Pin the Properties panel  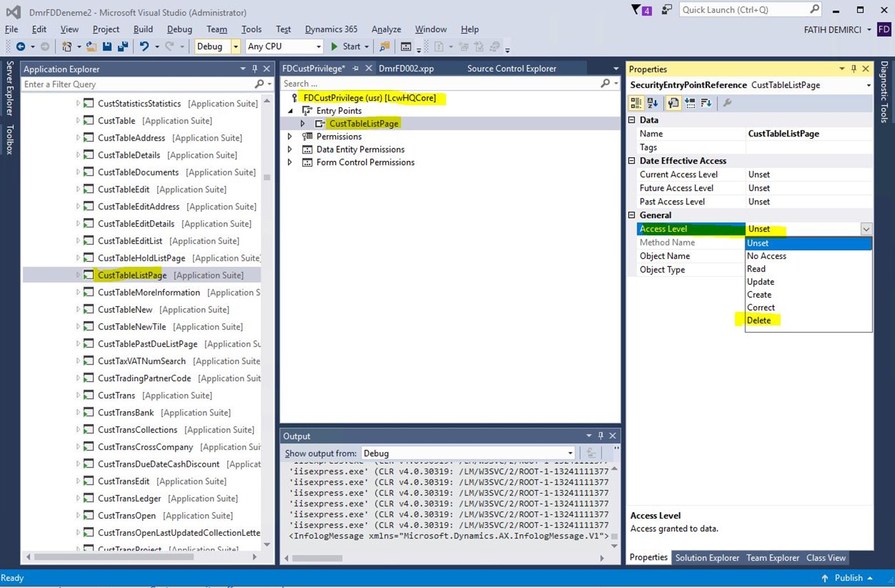(854, 69)
